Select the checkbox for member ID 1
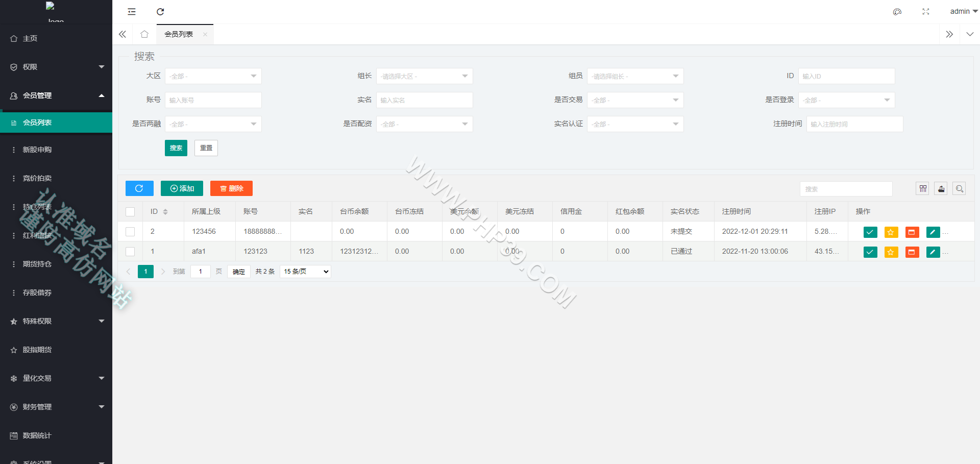The image size is (980, 464). coord(130,252)
